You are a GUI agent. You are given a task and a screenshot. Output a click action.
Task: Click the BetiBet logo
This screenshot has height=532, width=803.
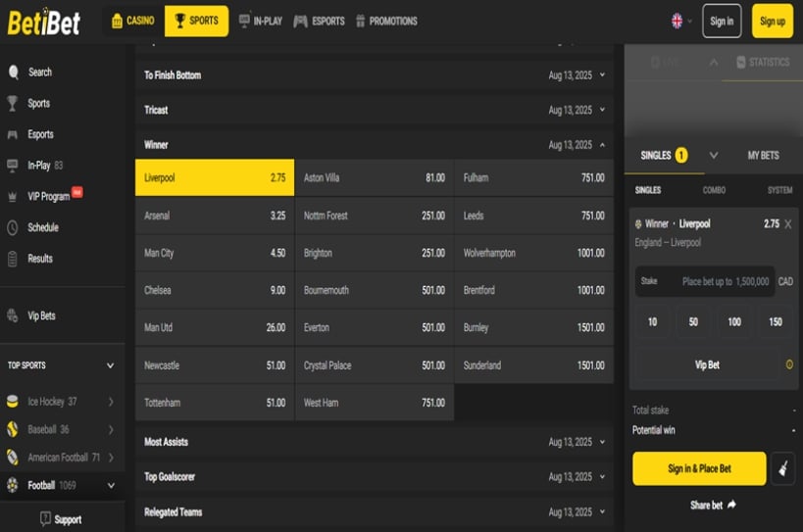43,22
